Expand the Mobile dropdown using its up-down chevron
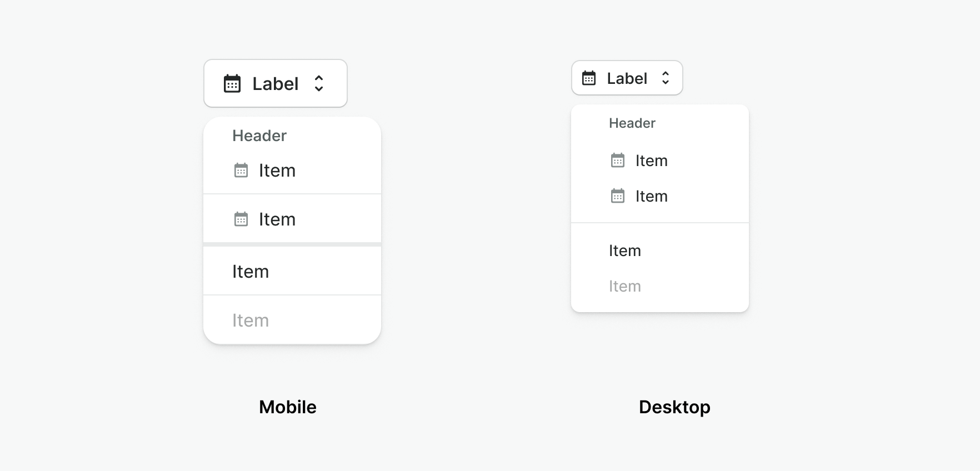This screenshot has width=980, height=471. pyautogui.click(x=319, y=84)
